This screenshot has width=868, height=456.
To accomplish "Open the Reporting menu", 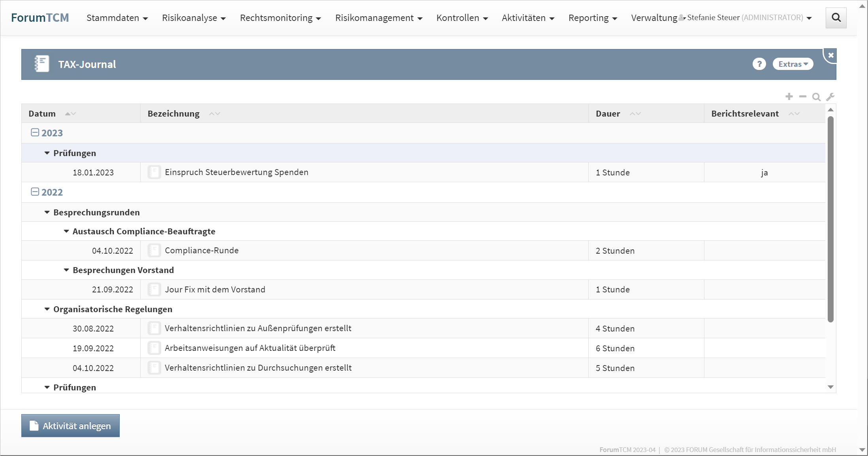I will (592, 18).
